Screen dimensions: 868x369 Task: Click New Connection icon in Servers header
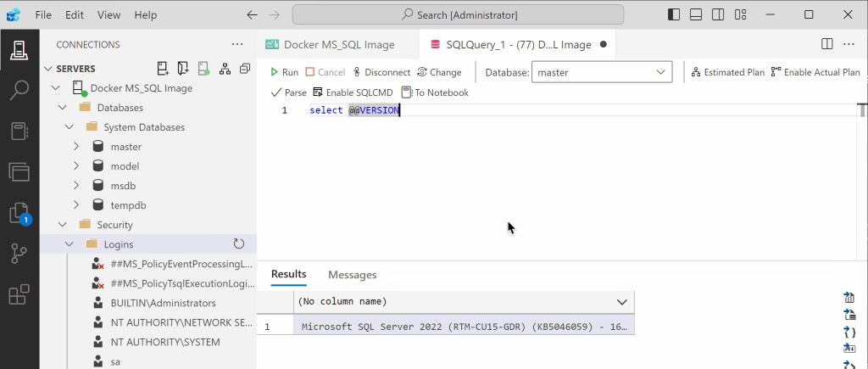click(x=163, y=69)
